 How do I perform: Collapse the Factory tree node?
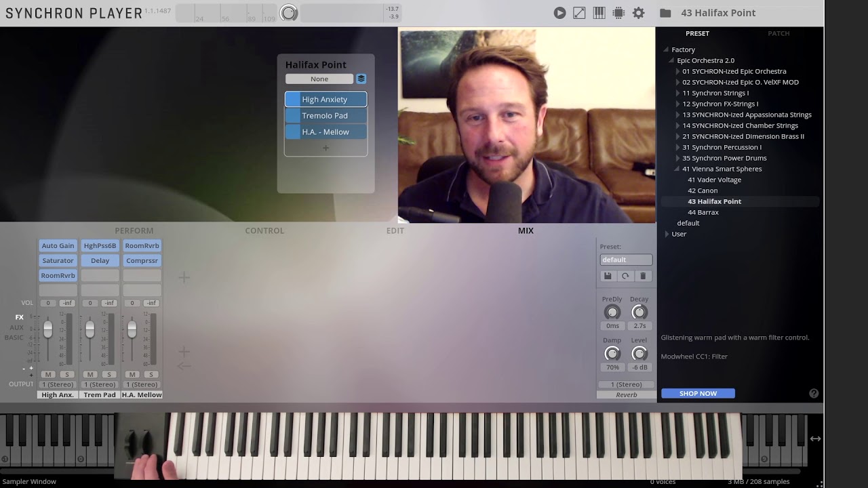(667, 49)
